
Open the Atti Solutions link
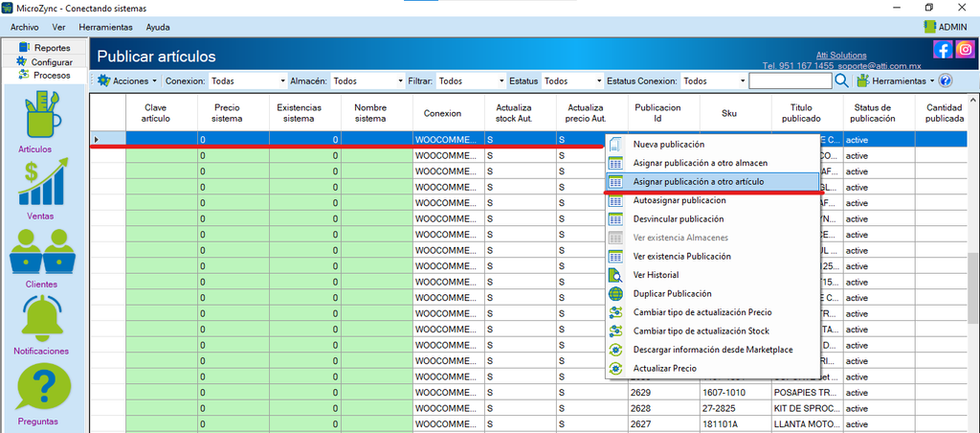pos(841,55)
